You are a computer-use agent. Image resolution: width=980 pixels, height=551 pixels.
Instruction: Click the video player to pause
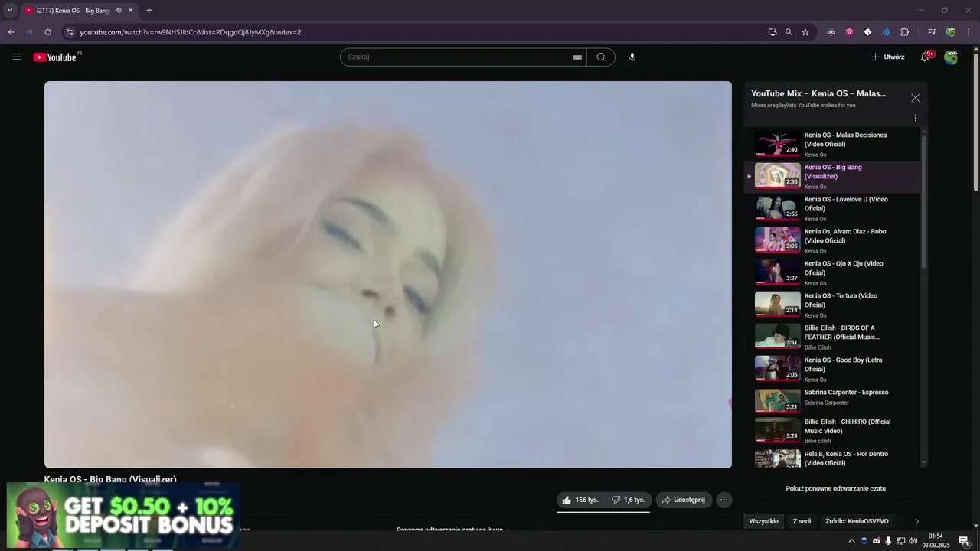coord(388,274)
